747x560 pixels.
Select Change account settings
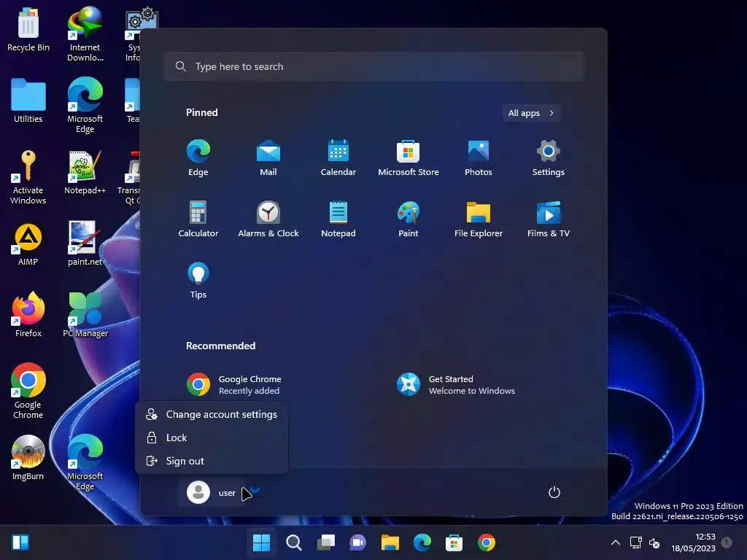tap(212, 414)
